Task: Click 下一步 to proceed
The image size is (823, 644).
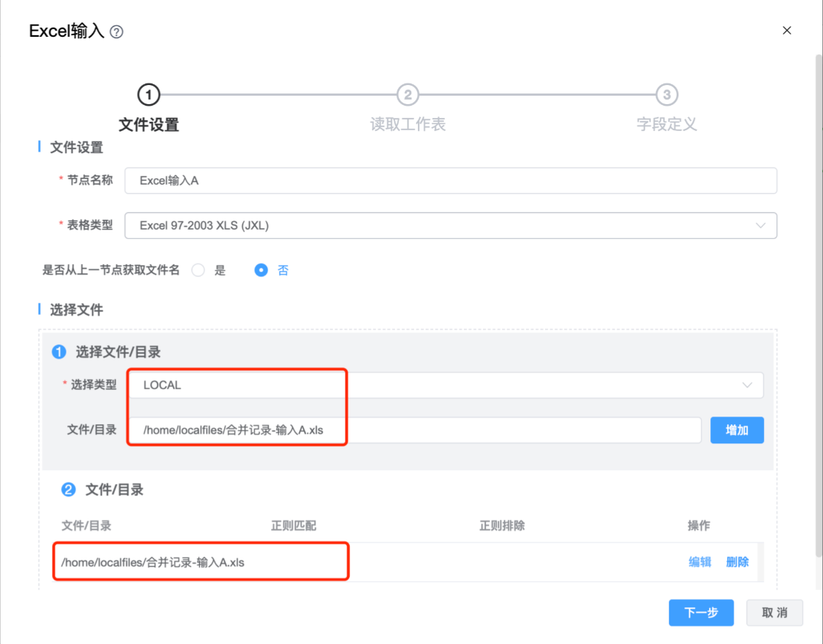Action: (701, 613)
